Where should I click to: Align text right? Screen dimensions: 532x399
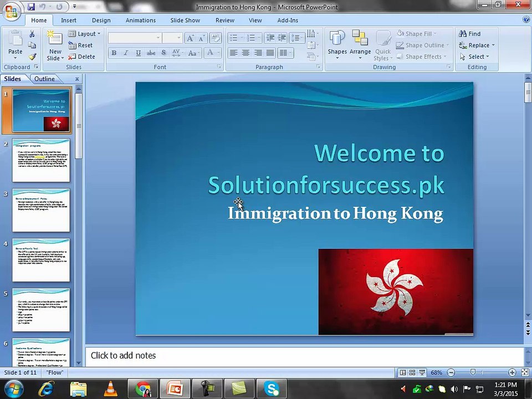pyautogui.click(x=258, y=53)
